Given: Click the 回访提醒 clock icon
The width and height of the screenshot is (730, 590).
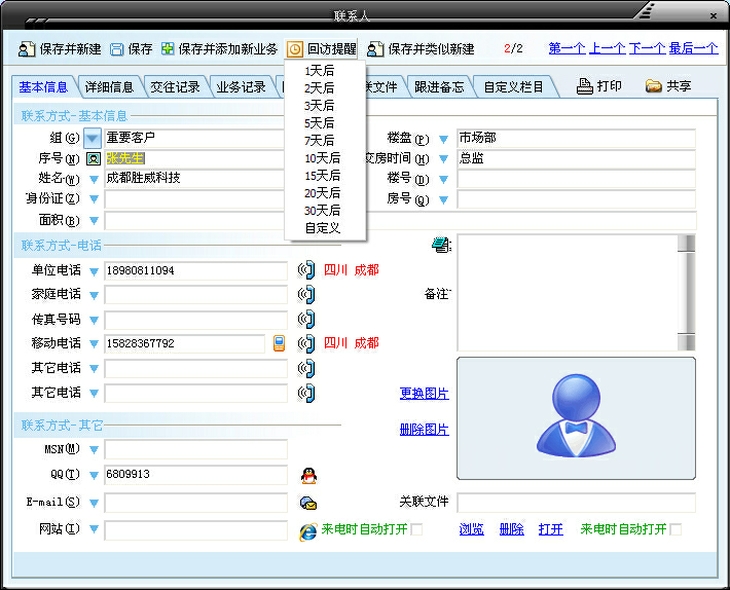Looking at the screenshot, I should [295, 49].
